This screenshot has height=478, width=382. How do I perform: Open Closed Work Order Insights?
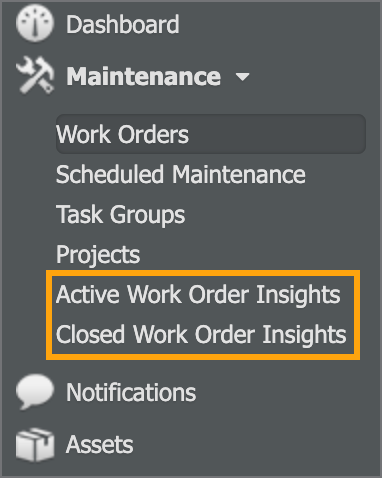pyautogui.click(x=201, y=334)
